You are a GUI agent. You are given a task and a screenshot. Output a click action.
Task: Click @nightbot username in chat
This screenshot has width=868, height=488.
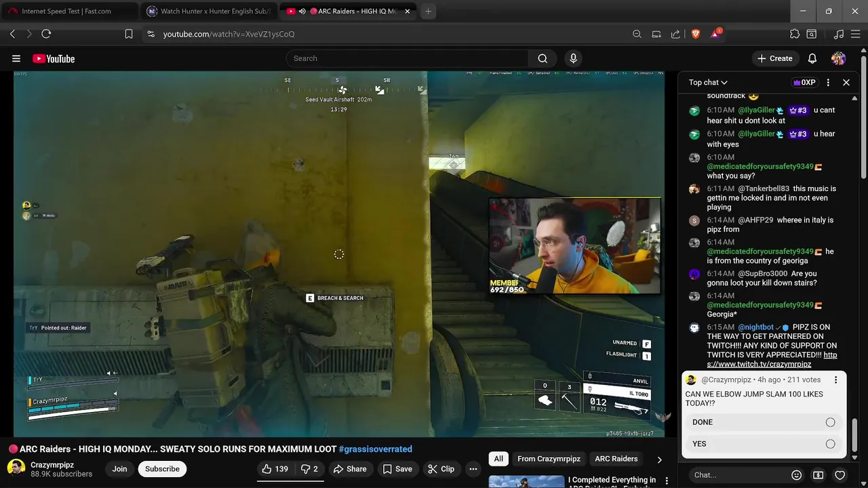coord(755,327)
